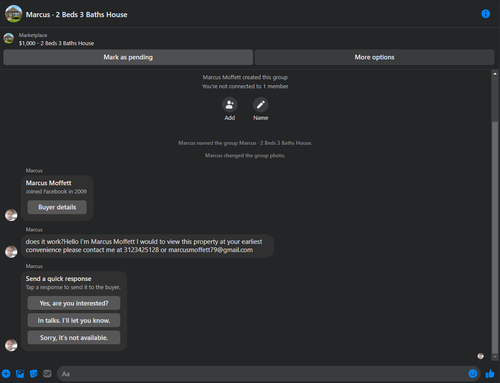The height and width of the screenshot is (383, 500).
Task: Send quick response 'Yes, are you interested?'
Action: tap(74, 303)
